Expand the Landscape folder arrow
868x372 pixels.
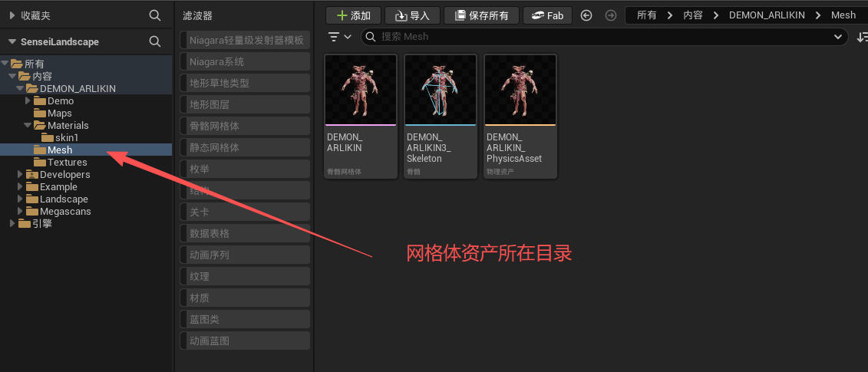20,199
